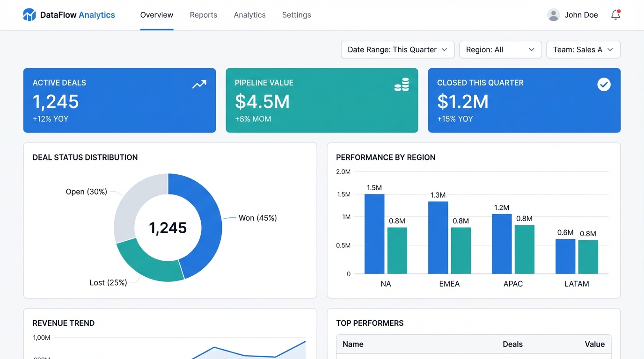The width and height of the screenshot is (644, 359).
Task: Open the Team Sales A dropdown
Action: coord(583,49)
